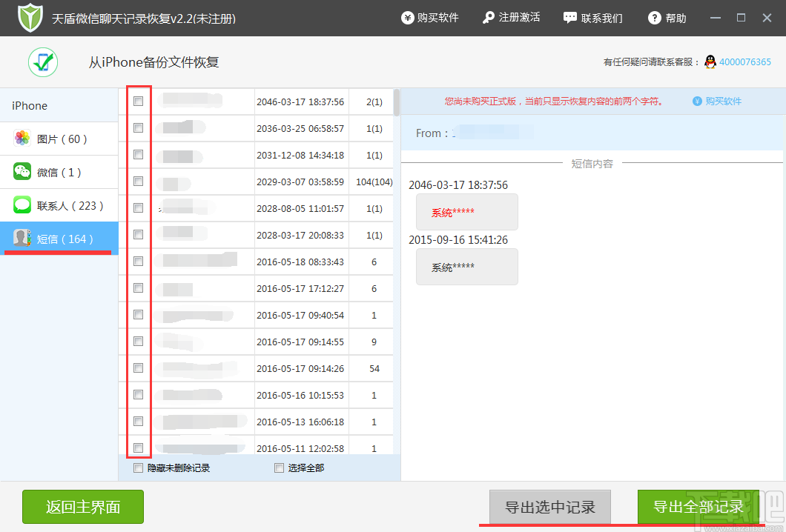Select timestamp 2028-03-17 20:08:33
Screen dimensions: 786x532
(300, 235)
